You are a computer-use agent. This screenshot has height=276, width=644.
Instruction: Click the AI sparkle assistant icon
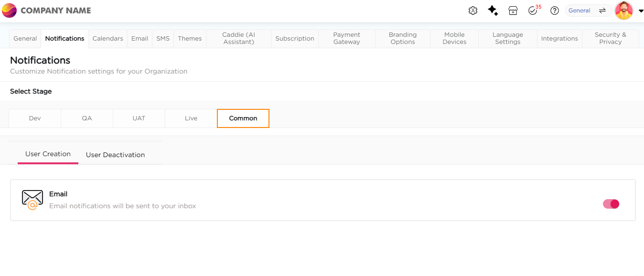tap(493, 11)
